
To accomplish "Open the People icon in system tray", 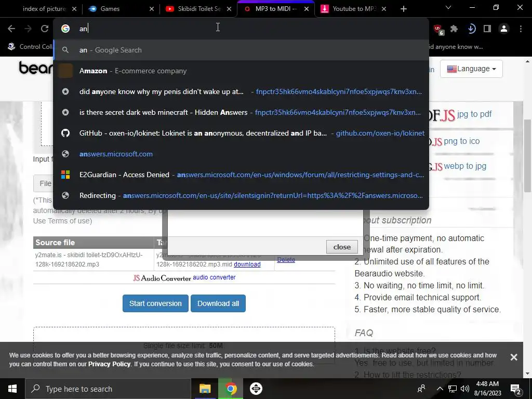I will pyautogui.click(x=421, y=389).
